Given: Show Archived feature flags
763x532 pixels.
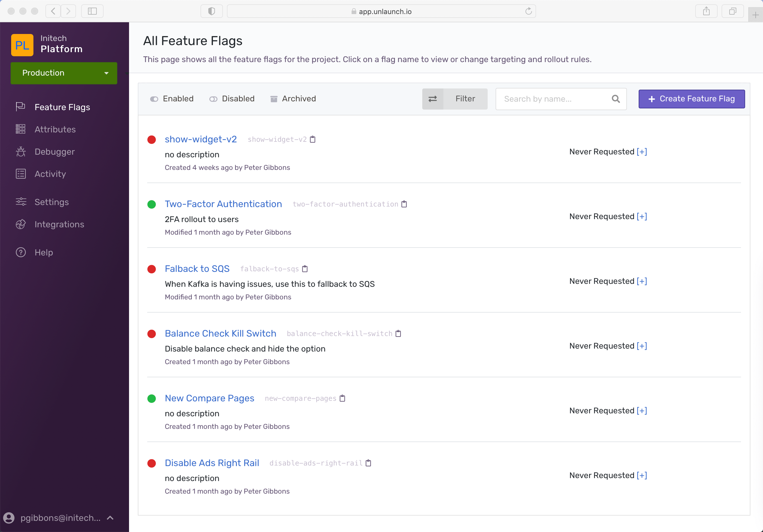Looking at the screenshot, I should click(x=293, y=99).
